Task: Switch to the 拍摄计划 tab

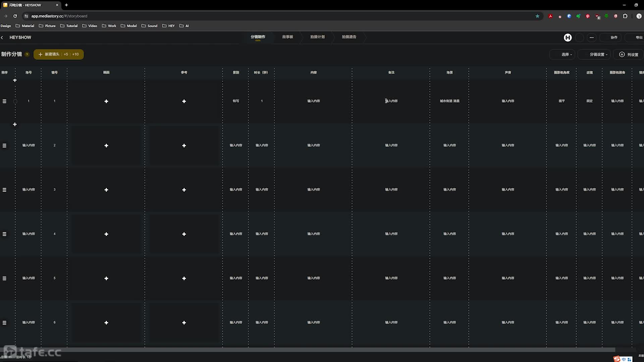Action: (317, 37)
